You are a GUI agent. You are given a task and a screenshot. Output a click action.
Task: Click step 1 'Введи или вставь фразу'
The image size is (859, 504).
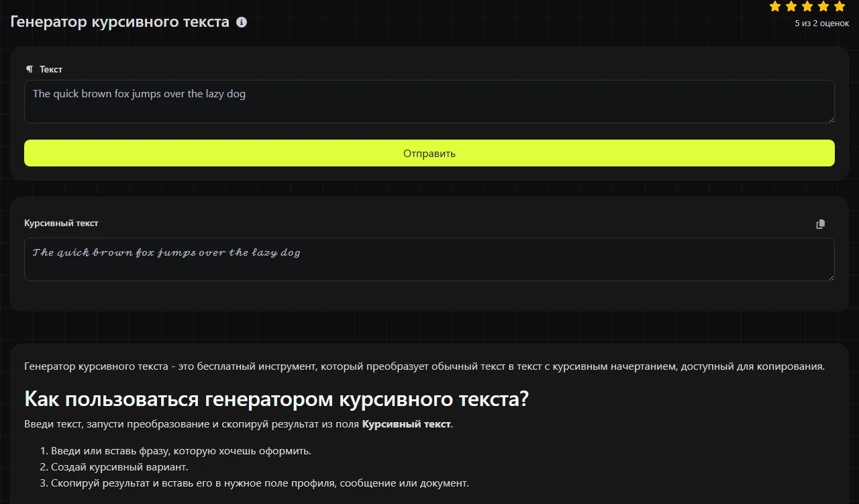point(181,451)
